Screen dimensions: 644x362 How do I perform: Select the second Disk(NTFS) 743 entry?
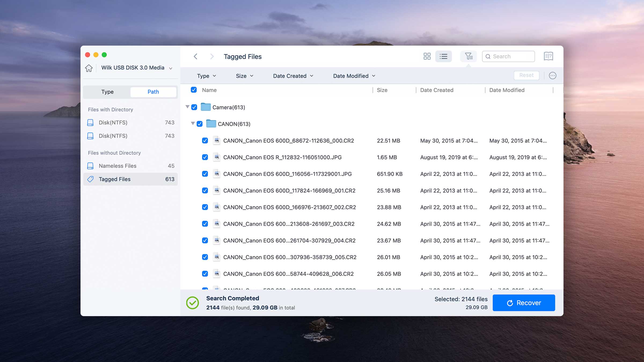(x=130, y=136)
